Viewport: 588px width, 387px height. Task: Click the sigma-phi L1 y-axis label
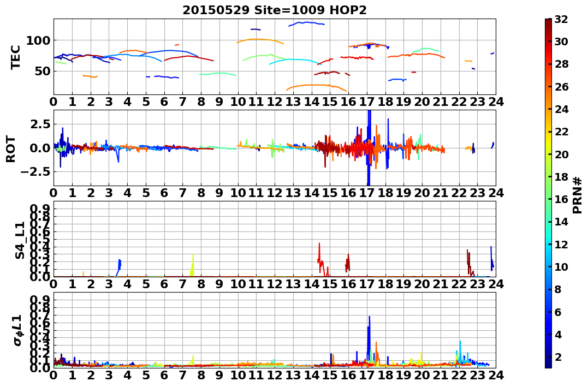click(x=18, y=330)
